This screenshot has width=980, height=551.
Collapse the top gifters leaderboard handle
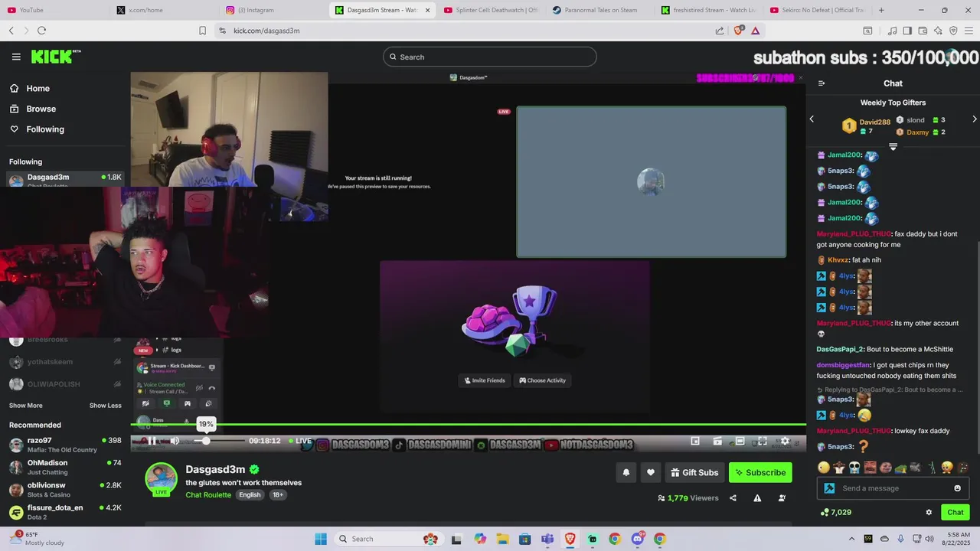click(893, 146)
